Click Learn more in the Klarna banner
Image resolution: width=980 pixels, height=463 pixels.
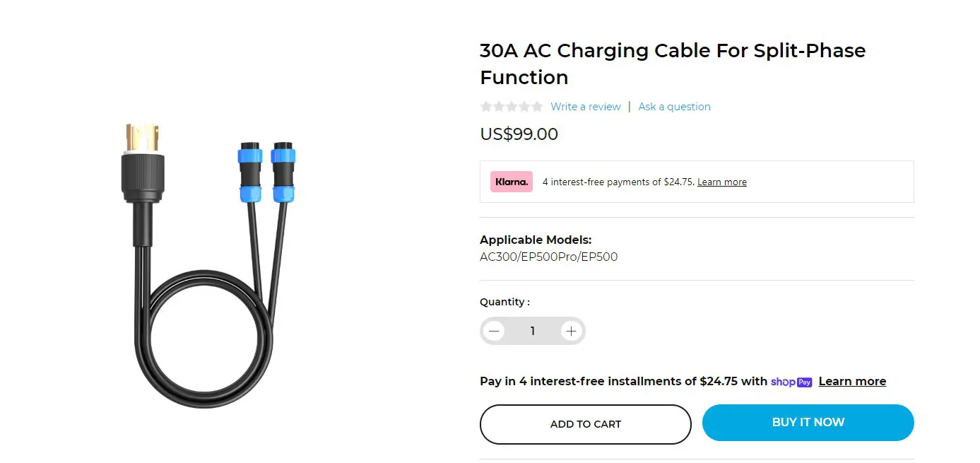point(721,182)
